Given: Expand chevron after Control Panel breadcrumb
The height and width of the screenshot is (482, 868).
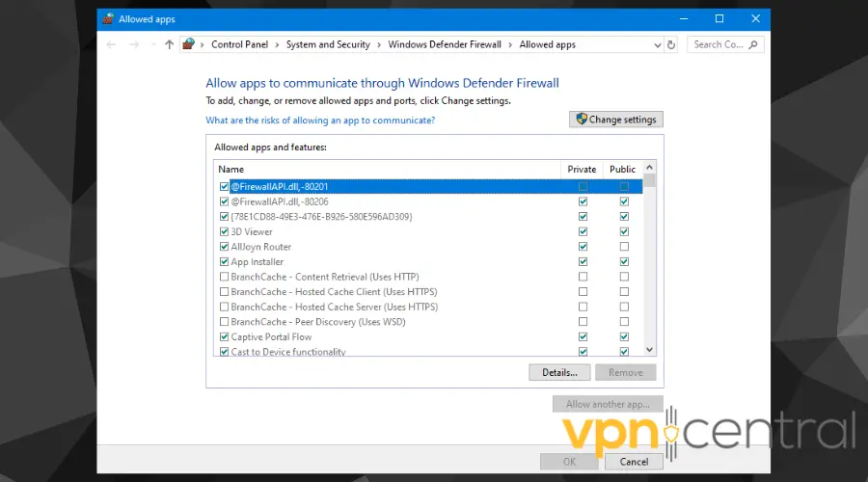Looking at the screenshot, I should tap(277, 44).
